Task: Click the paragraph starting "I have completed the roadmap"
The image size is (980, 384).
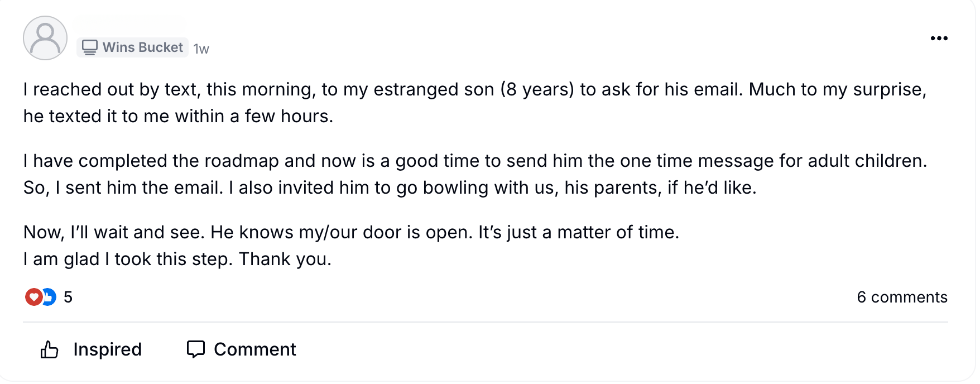Action: tap(474, 161)
